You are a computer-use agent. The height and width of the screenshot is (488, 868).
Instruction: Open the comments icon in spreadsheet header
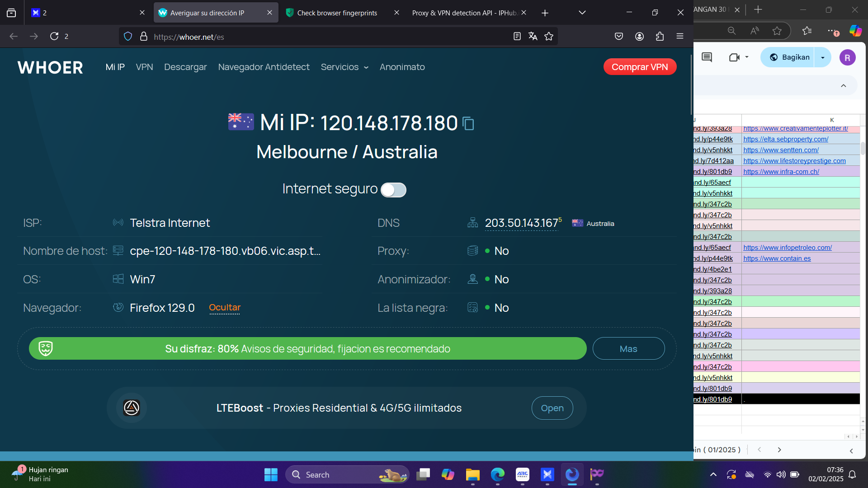coord(707,57)
